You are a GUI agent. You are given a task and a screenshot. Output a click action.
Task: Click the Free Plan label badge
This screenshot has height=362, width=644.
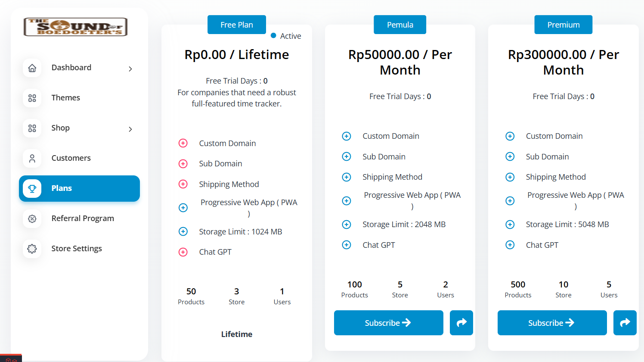coord(237,25)
